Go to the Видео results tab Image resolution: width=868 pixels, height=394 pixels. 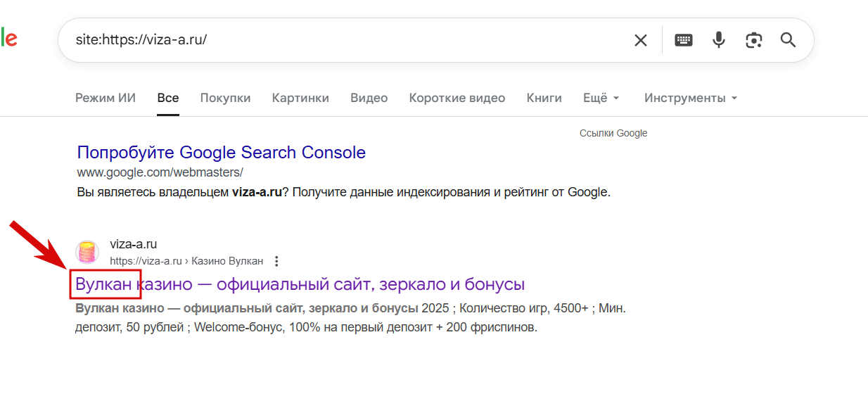coord(369,98)
